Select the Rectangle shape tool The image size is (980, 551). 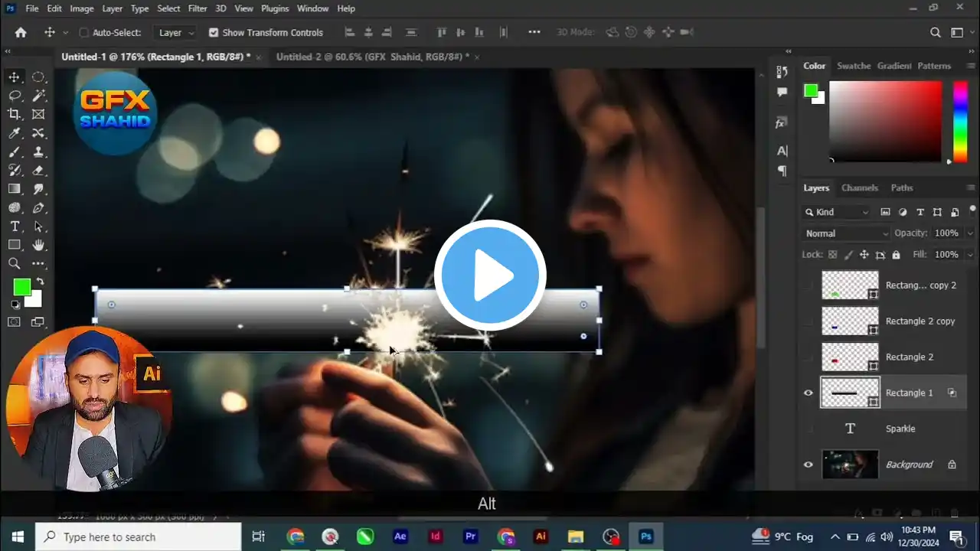pyautogui.click(x=14, y=245)
